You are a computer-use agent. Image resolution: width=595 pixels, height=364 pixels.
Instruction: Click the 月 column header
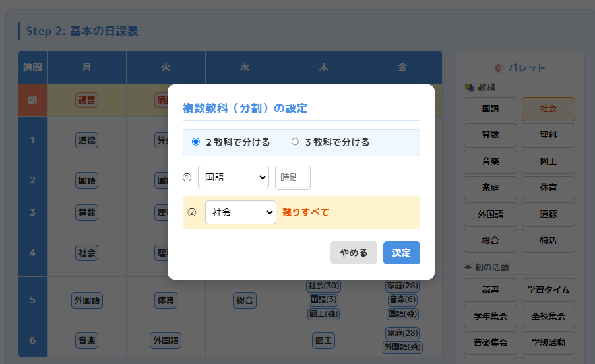click(x=87, y=67)
